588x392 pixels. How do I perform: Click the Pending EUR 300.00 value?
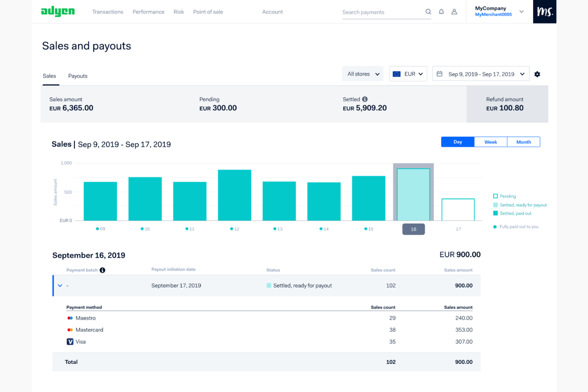tap(218, 108)
